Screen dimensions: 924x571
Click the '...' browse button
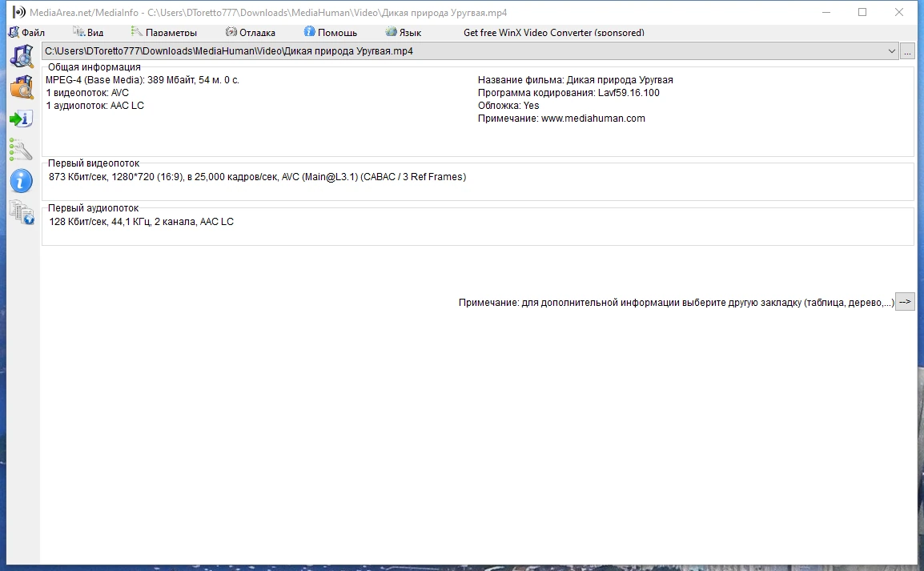(907, 51)
